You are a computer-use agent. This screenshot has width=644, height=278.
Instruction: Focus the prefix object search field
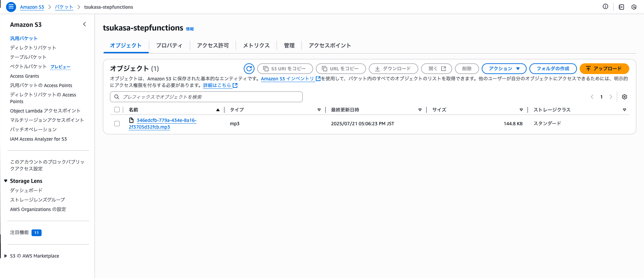click(206, 97)
